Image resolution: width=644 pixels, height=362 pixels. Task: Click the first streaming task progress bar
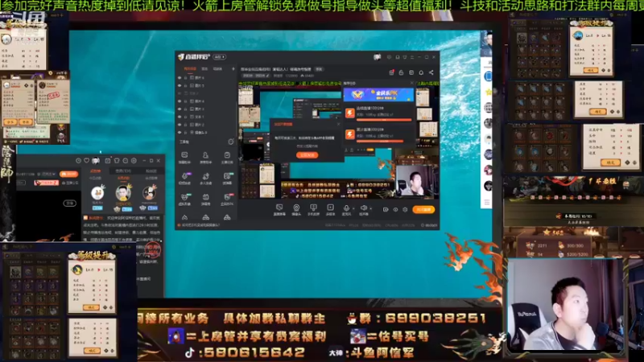(x=384, y=120)
